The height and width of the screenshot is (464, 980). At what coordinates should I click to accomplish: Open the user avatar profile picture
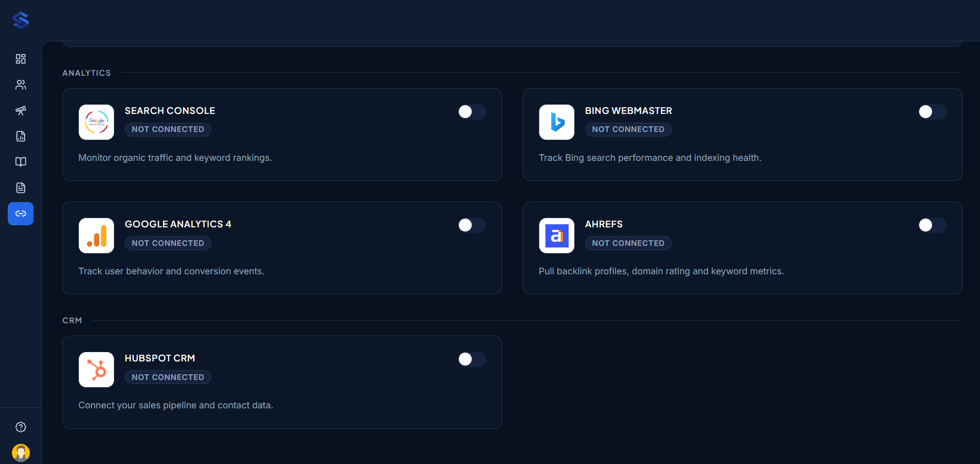(21, 453)
